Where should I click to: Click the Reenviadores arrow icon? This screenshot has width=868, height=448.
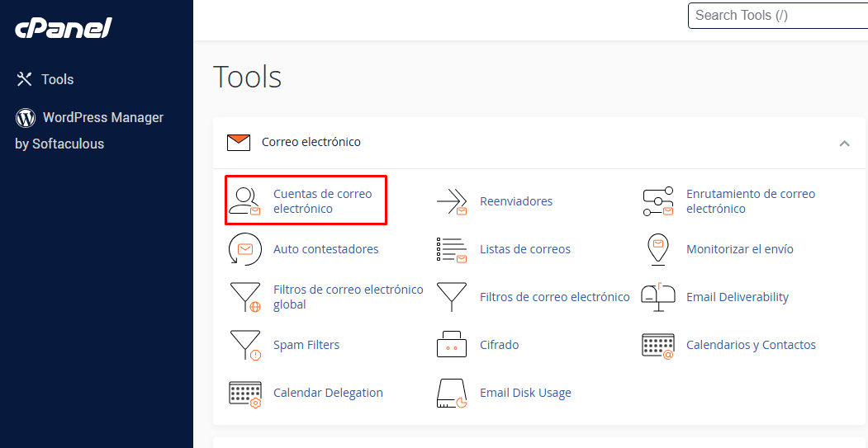(452, 201)
